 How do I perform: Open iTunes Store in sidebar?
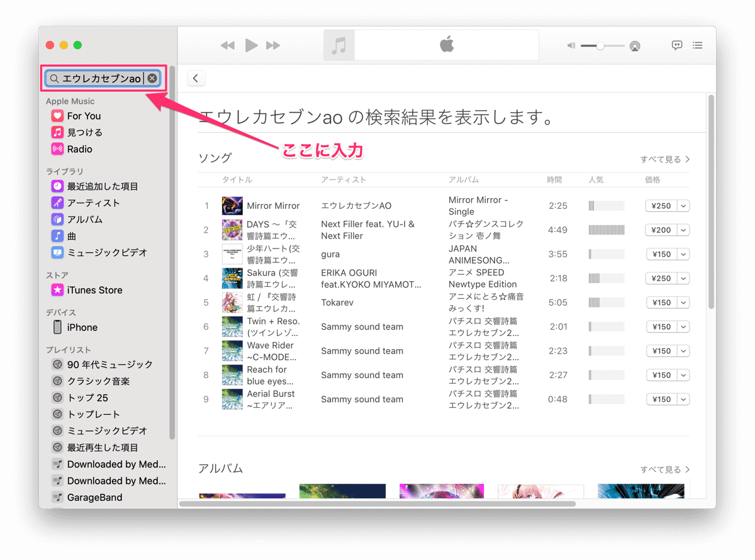[94, 290]
